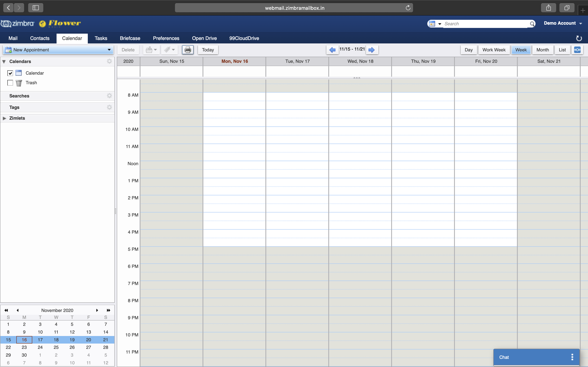Switch to the Mail tab
Screen dimensions: 588x367
(x=13, y=38)
